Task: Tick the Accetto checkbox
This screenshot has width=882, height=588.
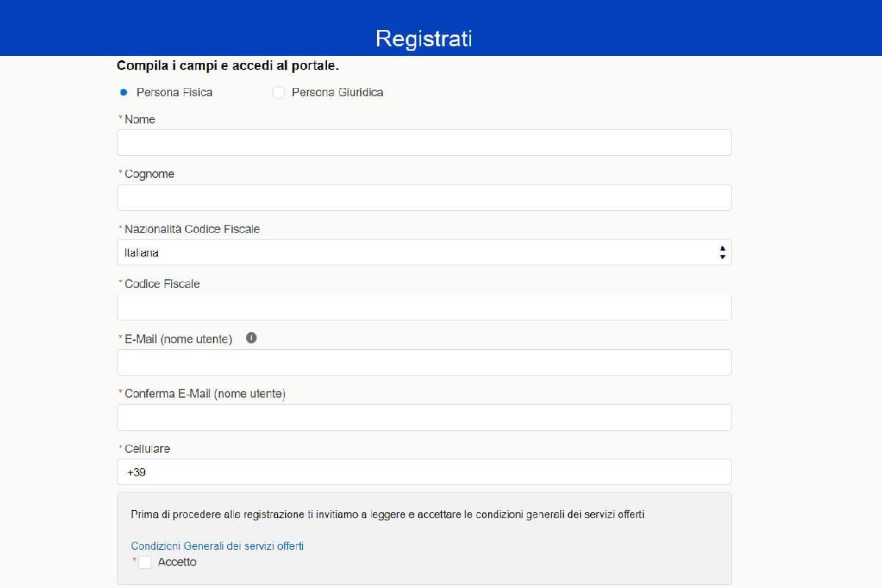Action: point(145,562)
